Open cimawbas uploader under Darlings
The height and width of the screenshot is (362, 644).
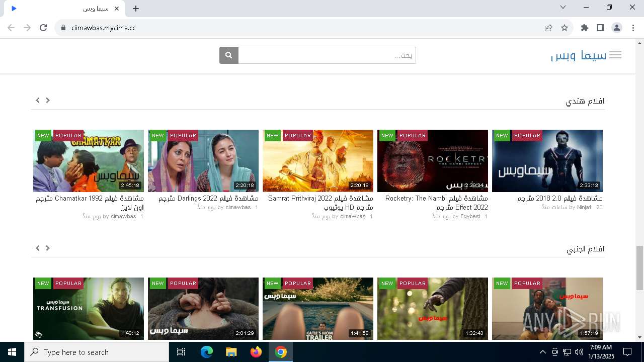tap(238, 207)
